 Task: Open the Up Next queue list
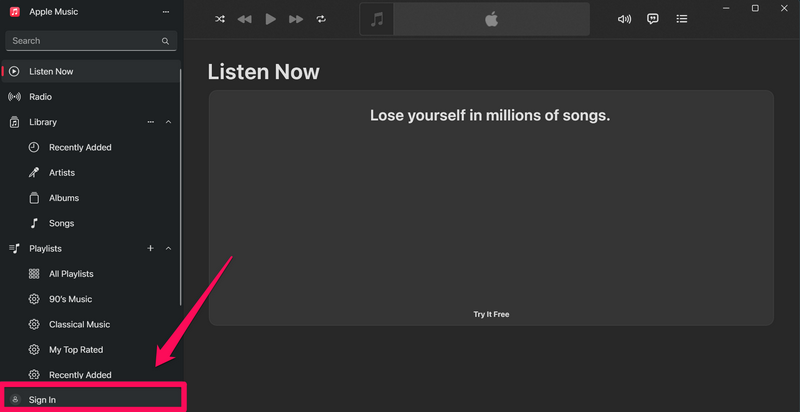coord(682,19)
